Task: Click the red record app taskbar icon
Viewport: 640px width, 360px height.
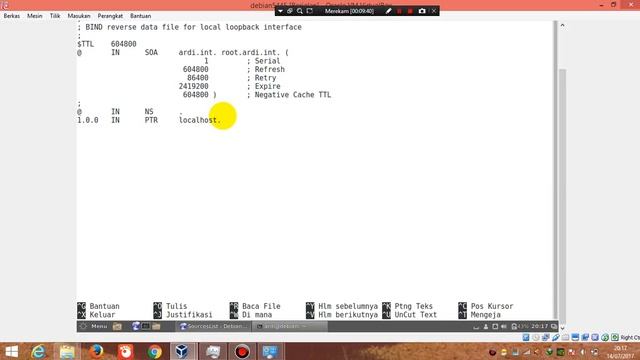Action: [x=242, y=351]
